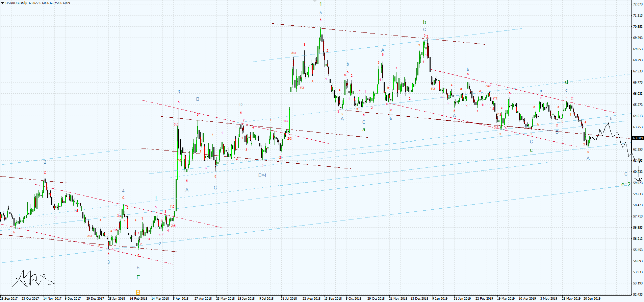
Task: Click the 9 Jul 2018 date label
Action: pyautogui.click(x=266, y=299)
